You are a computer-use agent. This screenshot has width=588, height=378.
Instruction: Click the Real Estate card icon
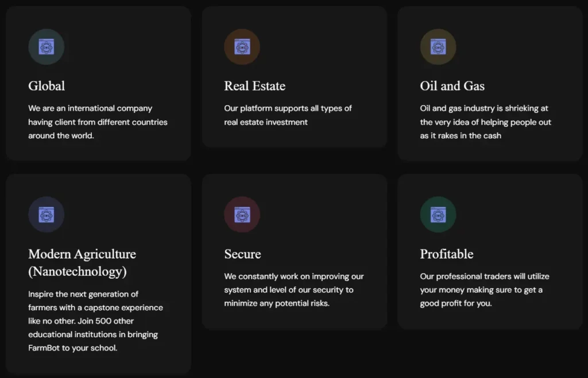click(242, 46)
